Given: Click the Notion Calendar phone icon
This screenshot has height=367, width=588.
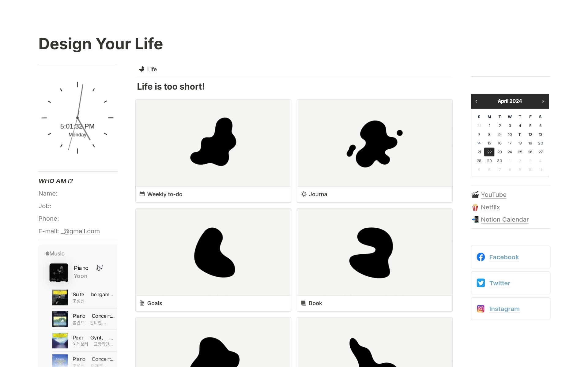Looking at the screenshot, I should coord(475,219).
